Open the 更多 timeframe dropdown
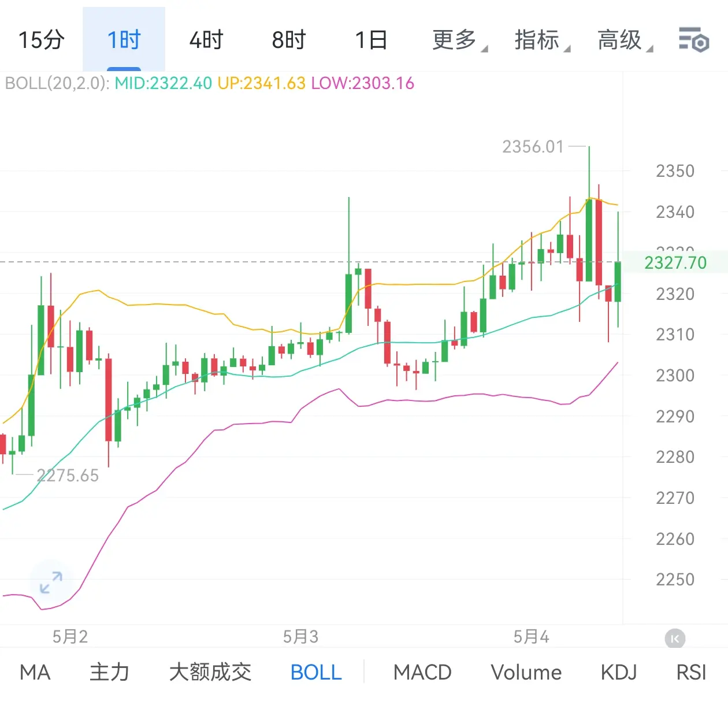 click(x=459, y=40)
